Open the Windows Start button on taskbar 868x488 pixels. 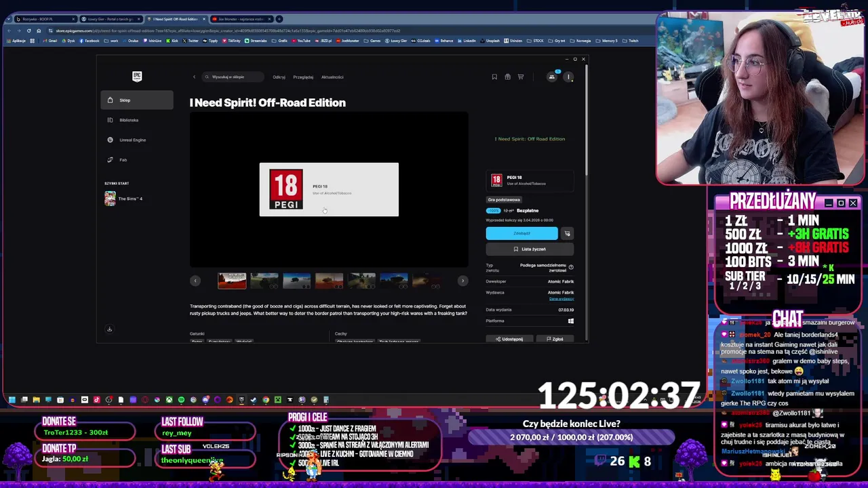[x=12, y=400]
